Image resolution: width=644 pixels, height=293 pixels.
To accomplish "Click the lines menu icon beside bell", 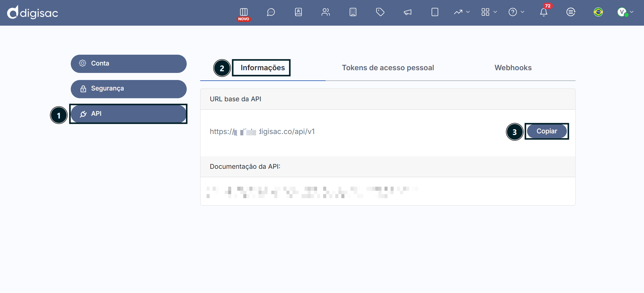I will coord(571,12).
